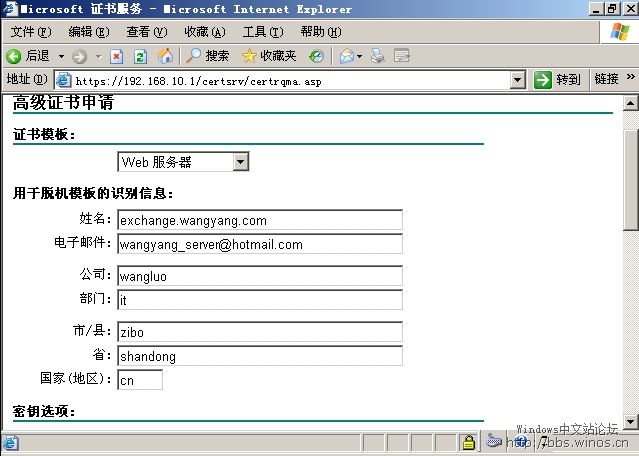Click the 国家(地区) country code field
The image size is (639, 456).
point(139,380)
